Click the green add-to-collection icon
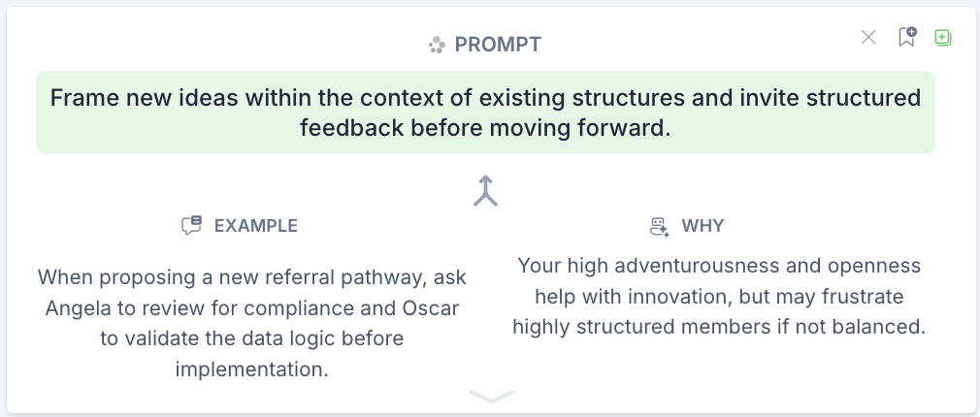Screen dimensions: 980x417 click(942, 38)
